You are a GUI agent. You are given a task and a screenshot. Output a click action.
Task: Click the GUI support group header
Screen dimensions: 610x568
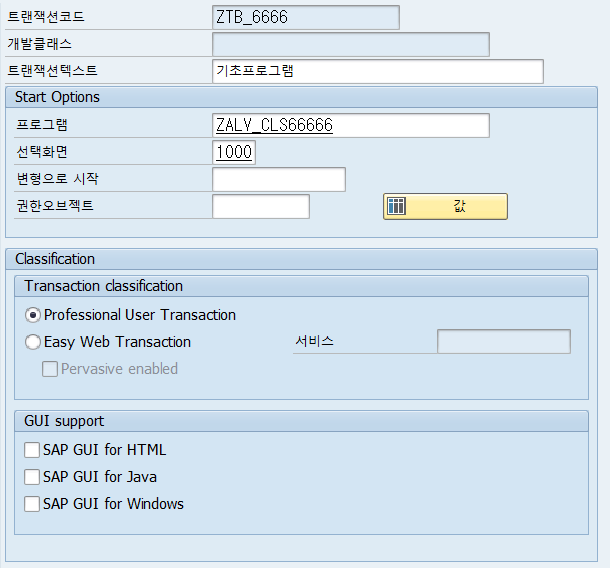coord(301,421)
